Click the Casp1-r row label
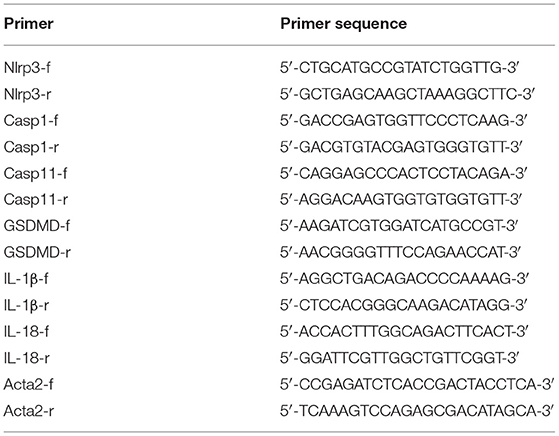Image resolution: width=559 pixels, height=436 pixels. pyautogui.click(x=31, y=147)
